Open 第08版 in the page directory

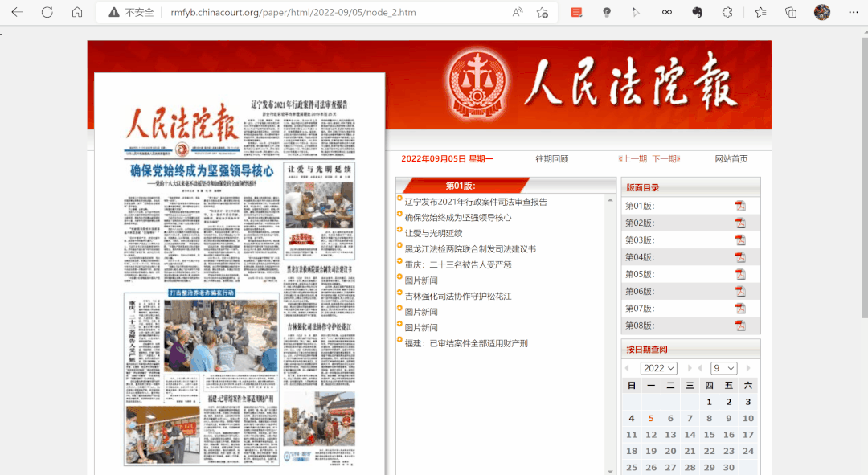point(640,326)
